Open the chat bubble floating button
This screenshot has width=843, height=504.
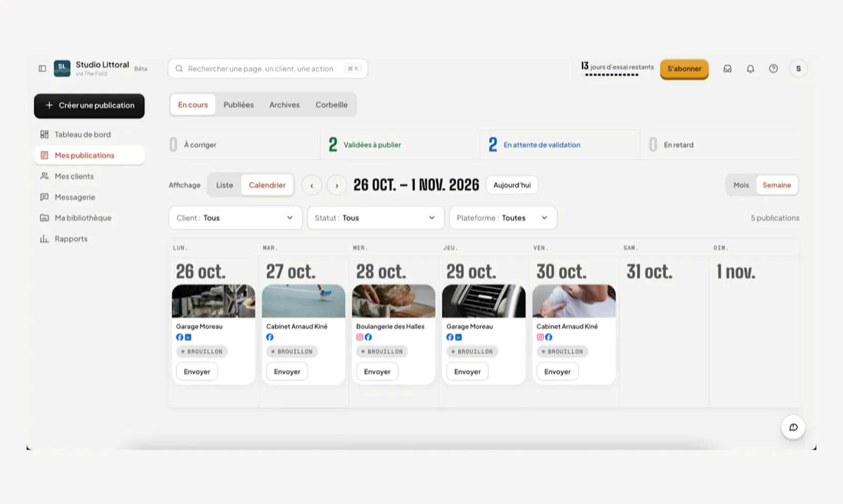pyautogui.click(x=793, y=427)
